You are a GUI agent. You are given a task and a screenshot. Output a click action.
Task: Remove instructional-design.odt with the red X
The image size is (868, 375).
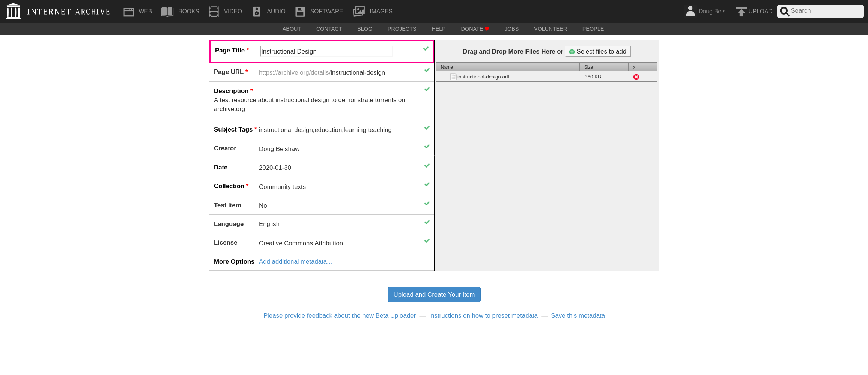pyautogui.click(x=636, y=77)
